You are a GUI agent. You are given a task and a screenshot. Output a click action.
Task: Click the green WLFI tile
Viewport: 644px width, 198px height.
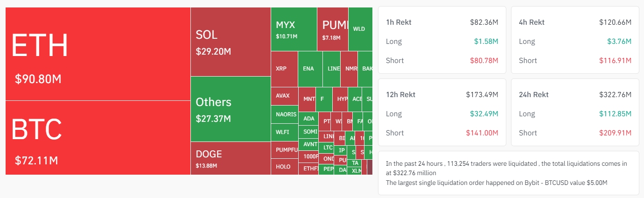(284, 132)
